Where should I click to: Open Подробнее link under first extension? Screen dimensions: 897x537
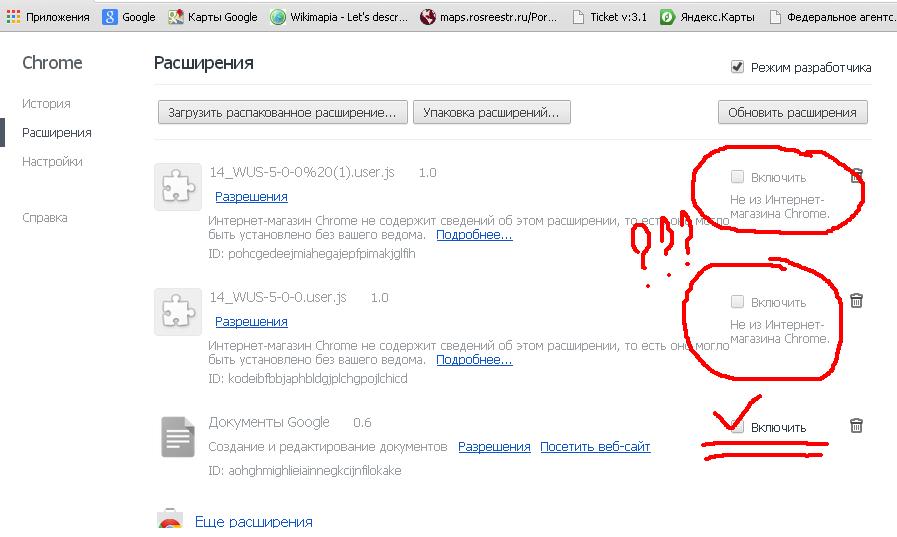[474, 235]
